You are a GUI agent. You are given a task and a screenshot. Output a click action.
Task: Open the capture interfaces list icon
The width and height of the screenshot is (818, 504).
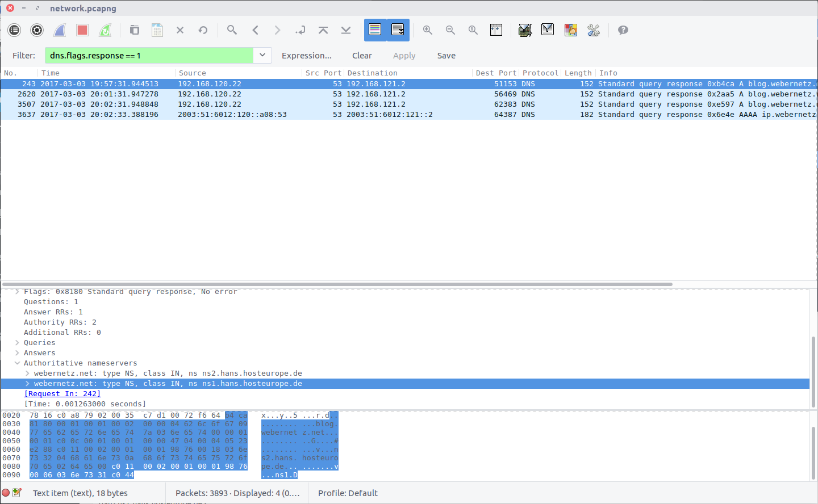click(x=14, y=30)
